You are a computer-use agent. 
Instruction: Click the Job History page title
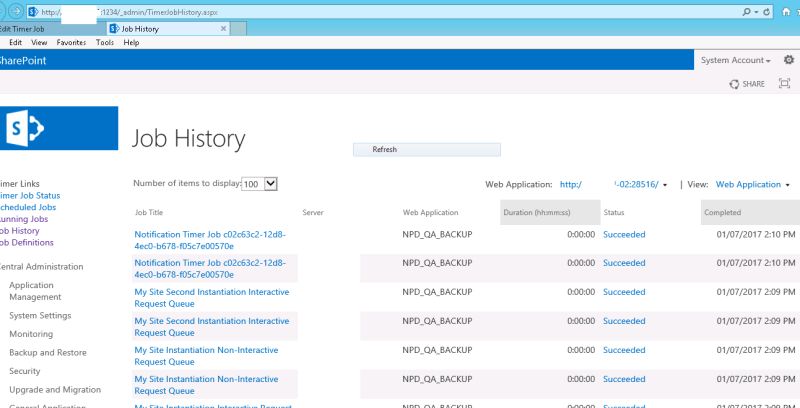[x=188, y=139]
